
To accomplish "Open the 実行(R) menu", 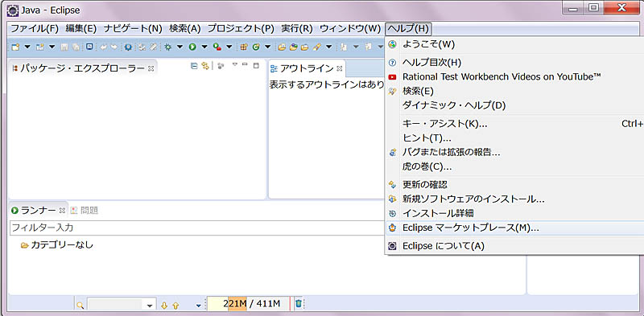I will (297, 29).
